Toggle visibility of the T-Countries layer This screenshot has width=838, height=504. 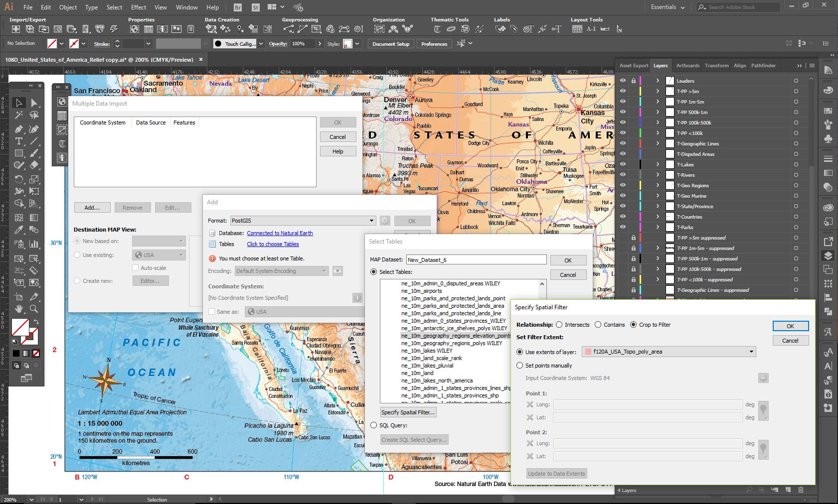(623, 217)
